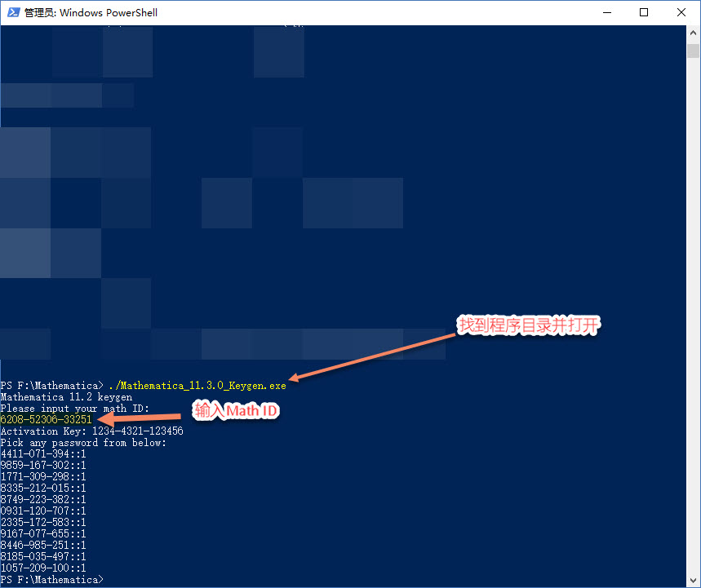Click the last listed line 1057-209-100::1

[43, 568]
